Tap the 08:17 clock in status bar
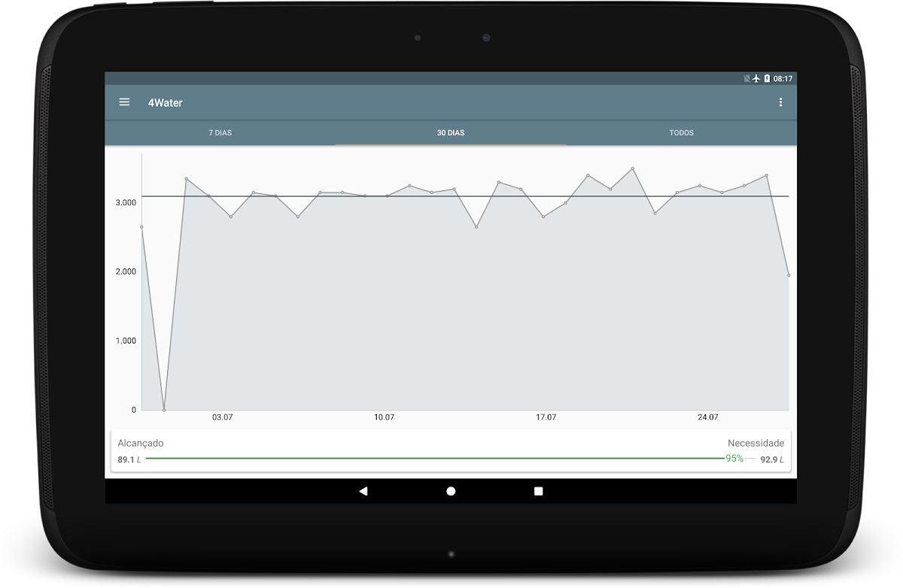Image resolution: width=903 pixels, height=588 pixels. coord(783,78)
